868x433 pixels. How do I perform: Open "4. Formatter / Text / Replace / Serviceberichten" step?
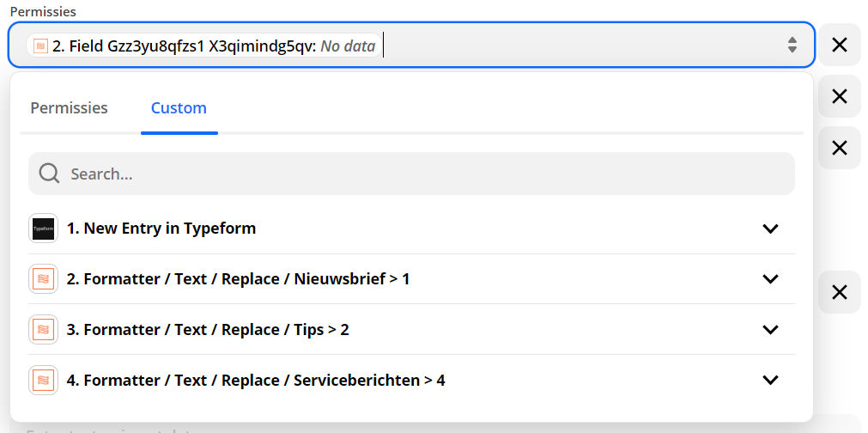pos(256,380)
